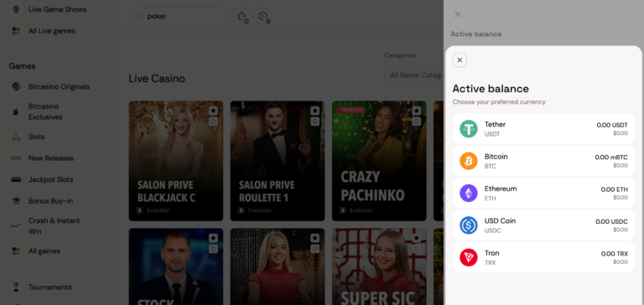Choose Bitcoin 0.00 mBTC balance
The image size is (644, 305).
(x=543, y=161)
